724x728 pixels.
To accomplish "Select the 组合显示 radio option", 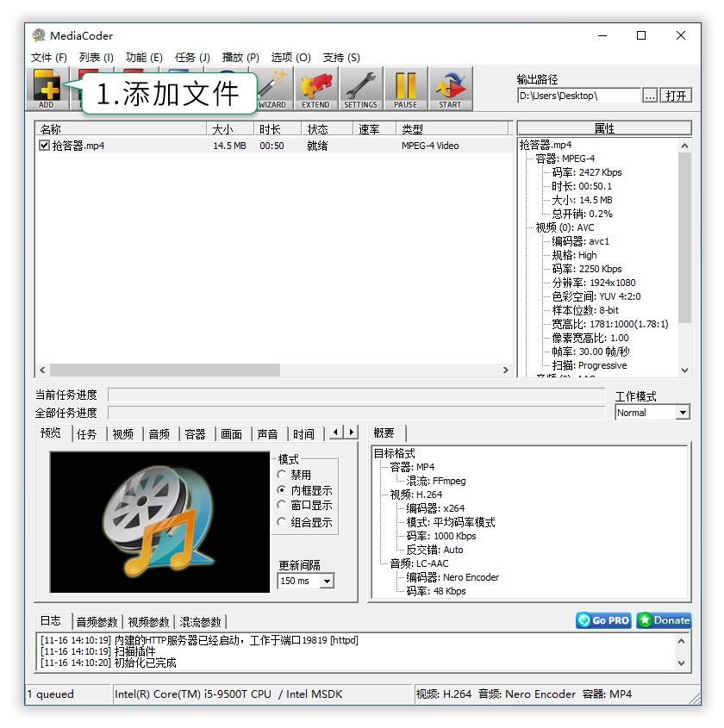I will (281, 522).
